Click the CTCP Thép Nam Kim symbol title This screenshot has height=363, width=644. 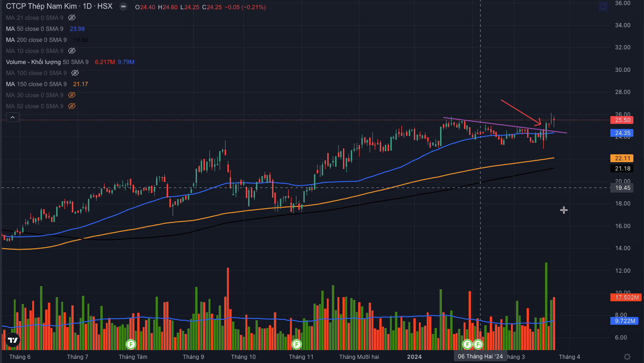(41, 7)
